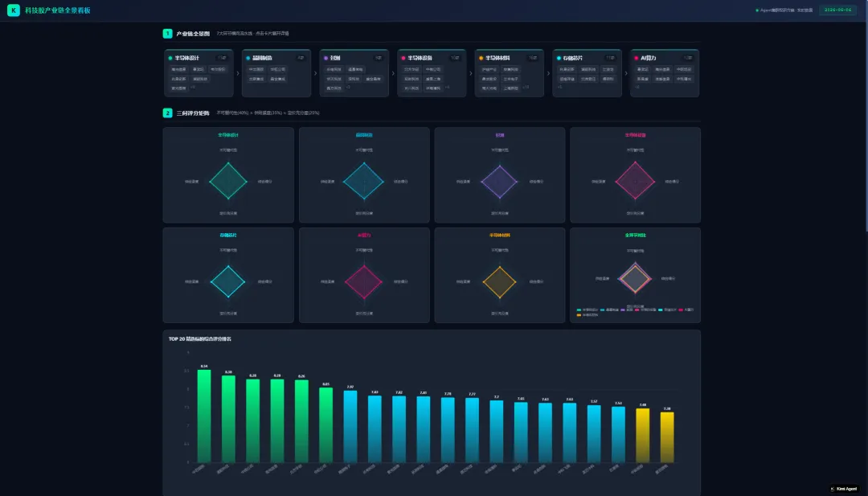Open the 存储芯片 card header
The width and height of the screenshot is (868, 496).
[587, 58]
